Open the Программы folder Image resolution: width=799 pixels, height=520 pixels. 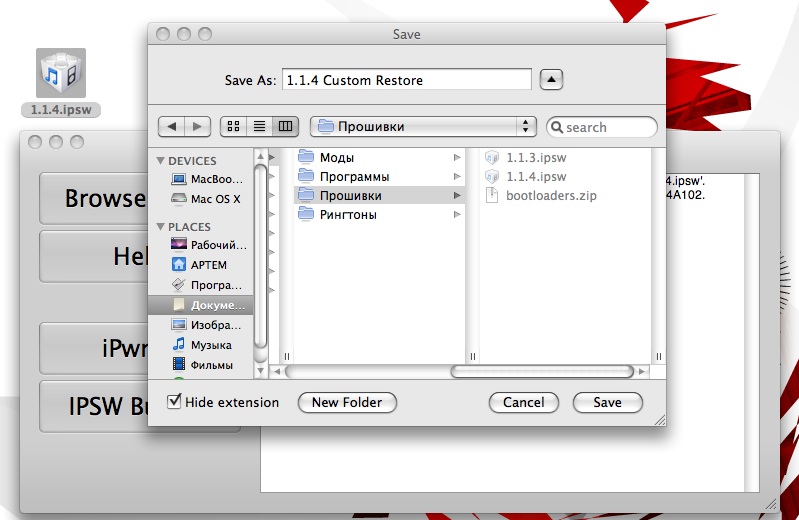coord(380,176)
